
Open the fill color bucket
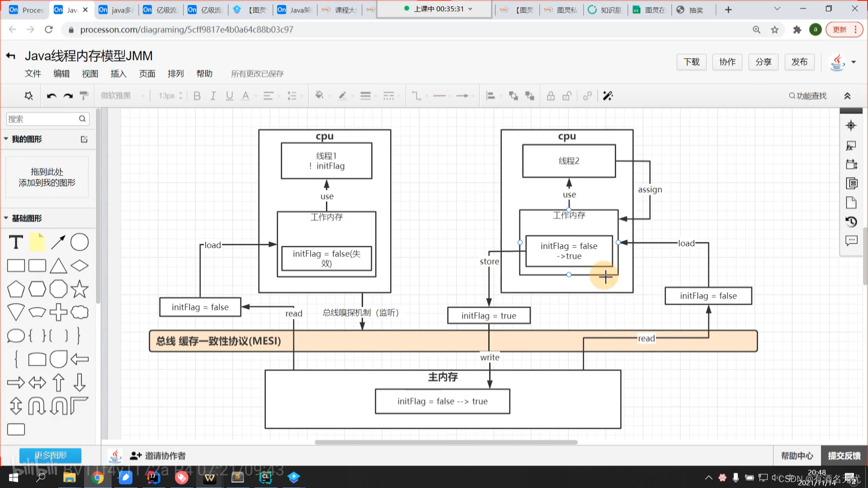tap(320, 95)
